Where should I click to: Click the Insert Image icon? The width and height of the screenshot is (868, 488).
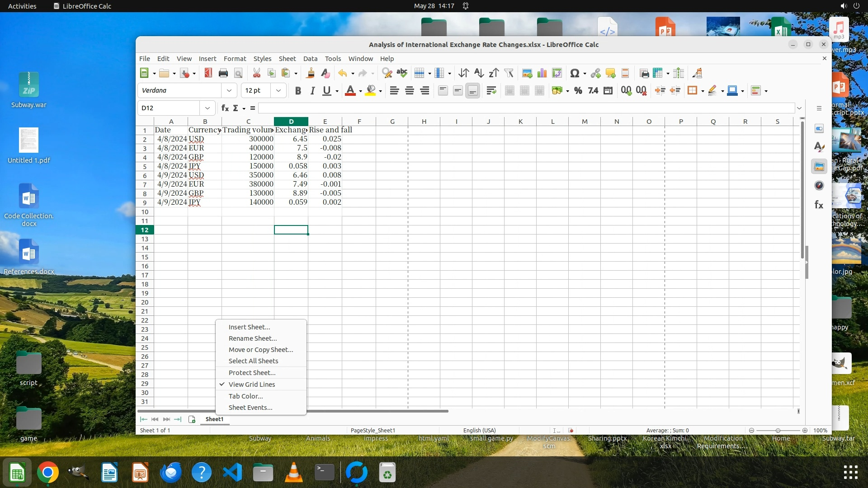[x=527, y=73]
